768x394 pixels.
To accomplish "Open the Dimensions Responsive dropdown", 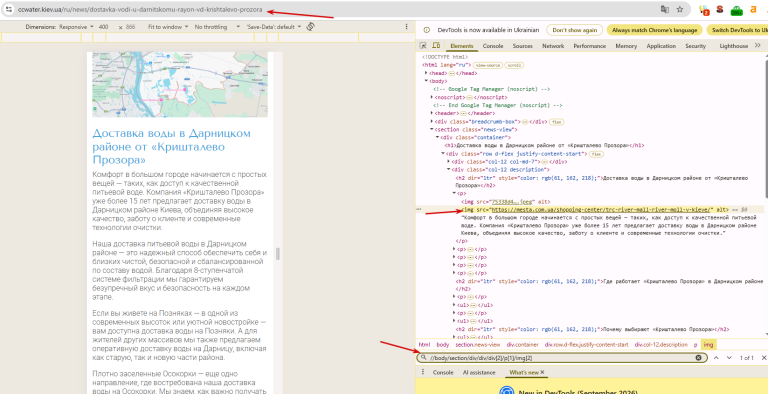I will 76,27.
